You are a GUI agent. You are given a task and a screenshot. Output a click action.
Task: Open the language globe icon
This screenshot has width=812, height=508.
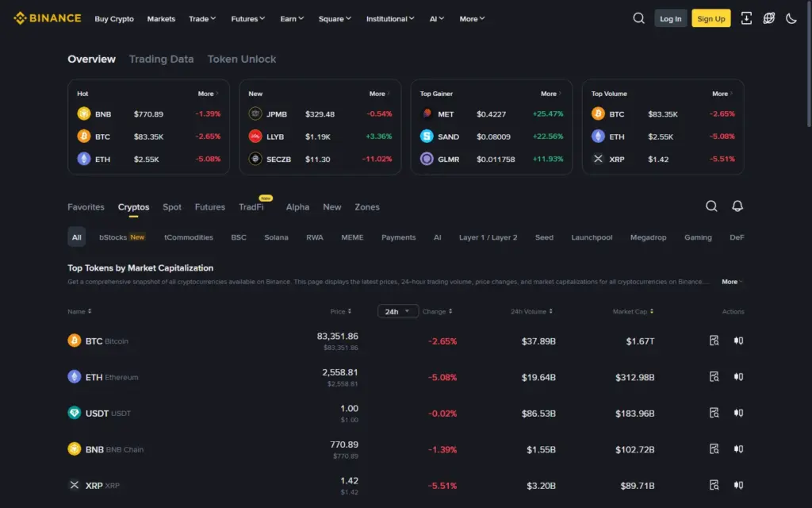point(769,18)
